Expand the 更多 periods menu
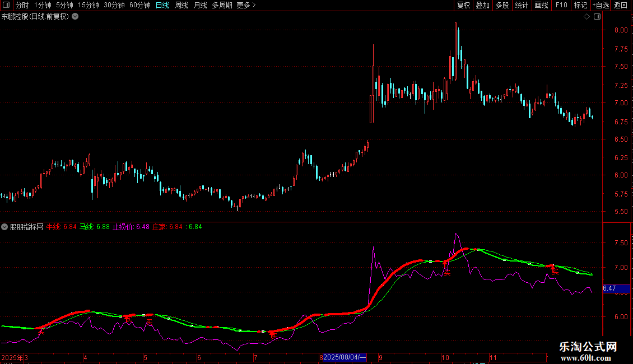 [x=246, y=5]
